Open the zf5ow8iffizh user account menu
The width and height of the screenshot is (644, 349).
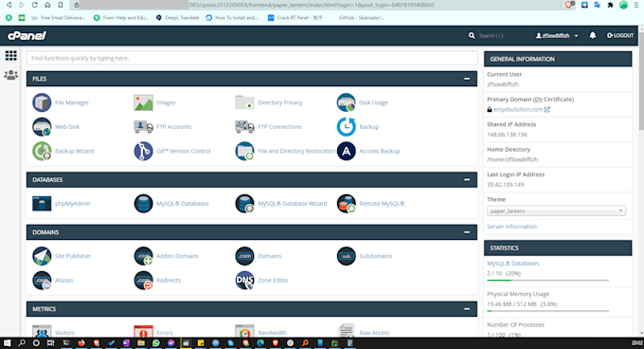click(x=557, y=36)
